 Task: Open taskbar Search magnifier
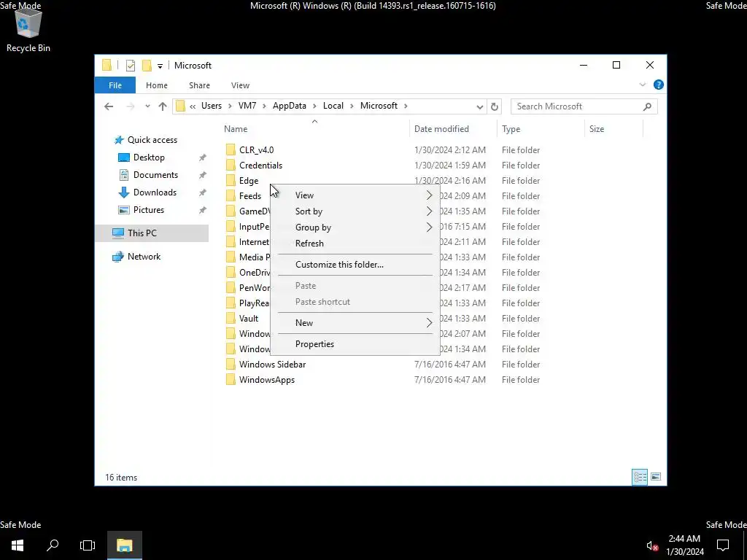tap(53, 545)
